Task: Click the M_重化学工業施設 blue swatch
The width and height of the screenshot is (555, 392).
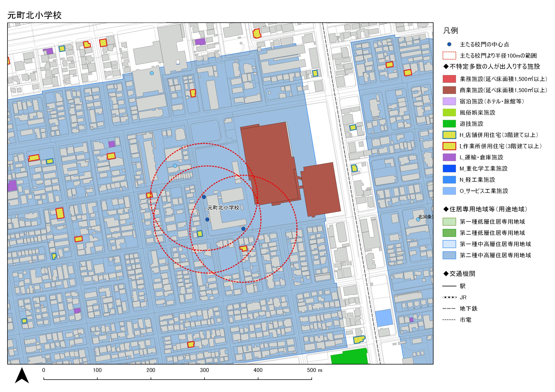Action: pos(449,169)
